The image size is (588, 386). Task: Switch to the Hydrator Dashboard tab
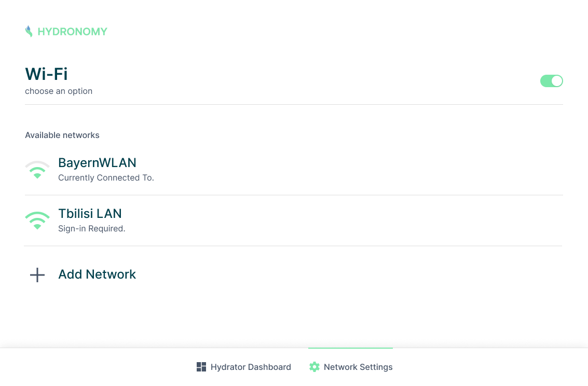250,367
